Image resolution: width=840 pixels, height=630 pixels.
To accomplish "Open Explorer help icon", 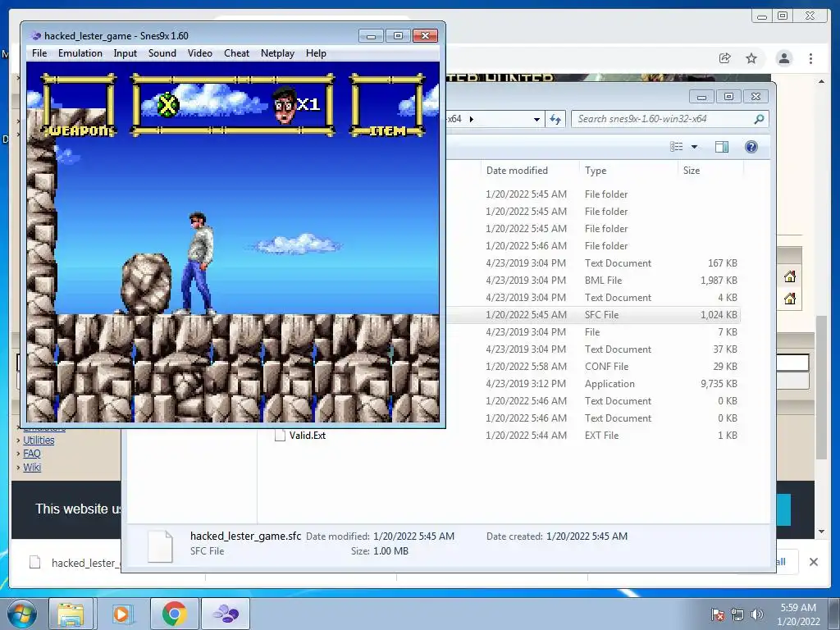I will [751, 147].
